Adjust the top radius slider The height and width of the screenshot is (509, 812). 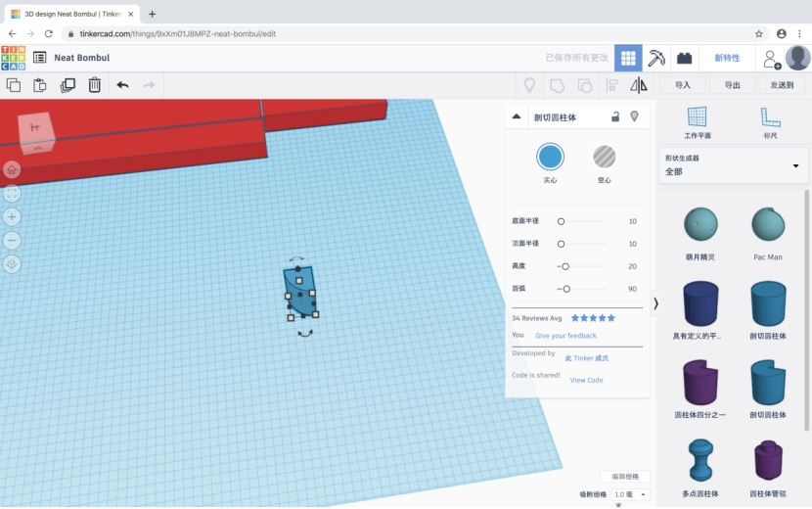(561, 244)
